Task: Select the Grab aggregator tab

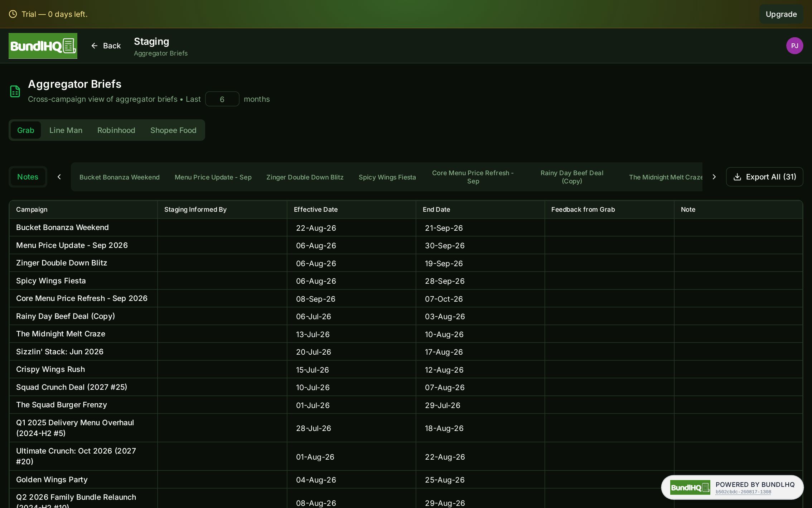Action: coord(26,130)
